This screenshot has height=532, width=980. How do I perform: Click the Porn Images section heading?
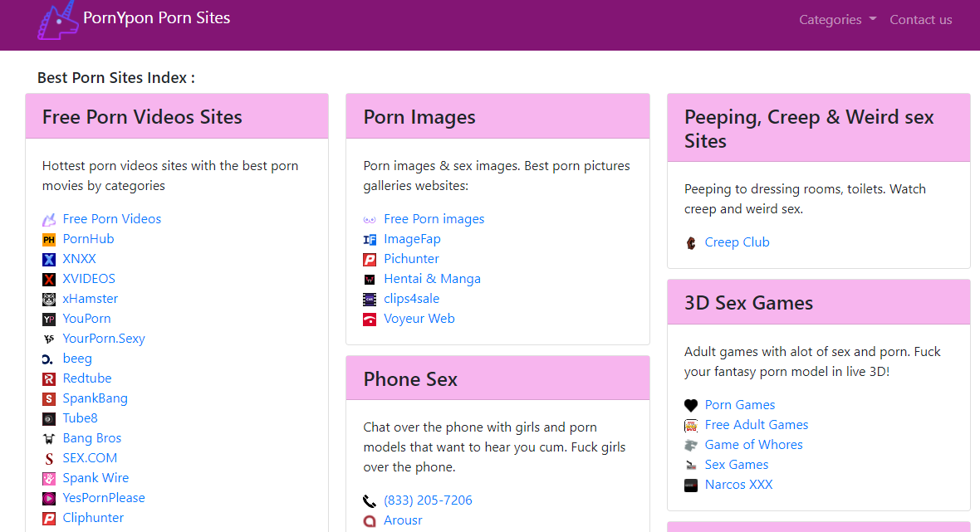[x=419, y=117]
